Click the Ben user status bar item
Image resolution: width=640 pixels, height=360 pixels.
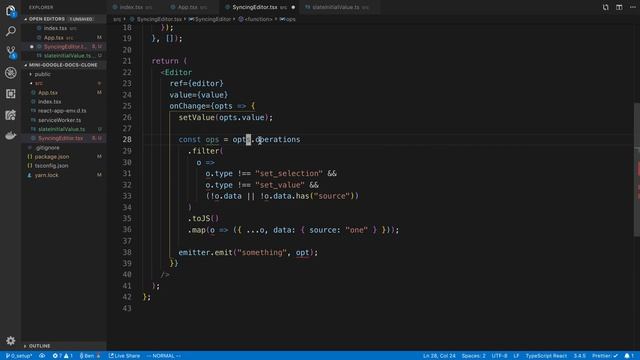pyautogui.click(x=89, y=356)
